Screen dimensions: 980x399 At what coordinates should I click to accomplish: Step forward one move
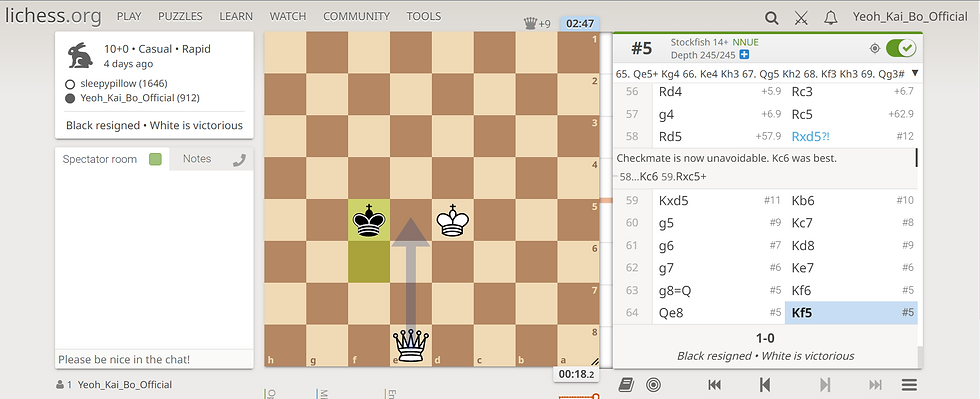click(x=825, y=385)
